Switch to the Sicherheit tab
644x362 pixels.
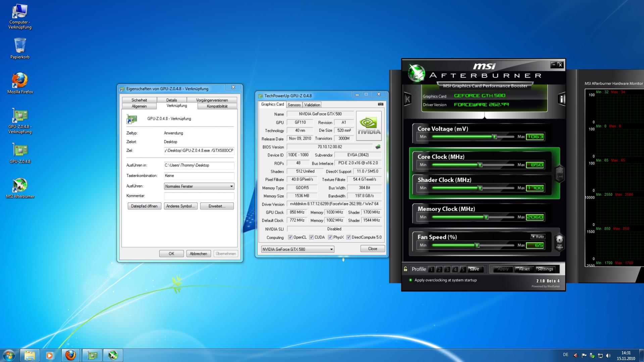[139, 100]
